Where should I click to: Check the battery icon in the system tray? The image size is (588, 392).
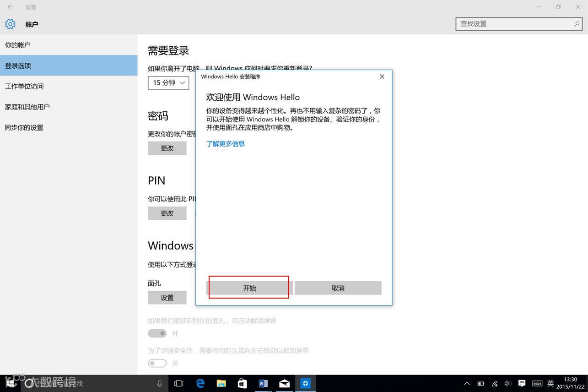click(481, 383)
